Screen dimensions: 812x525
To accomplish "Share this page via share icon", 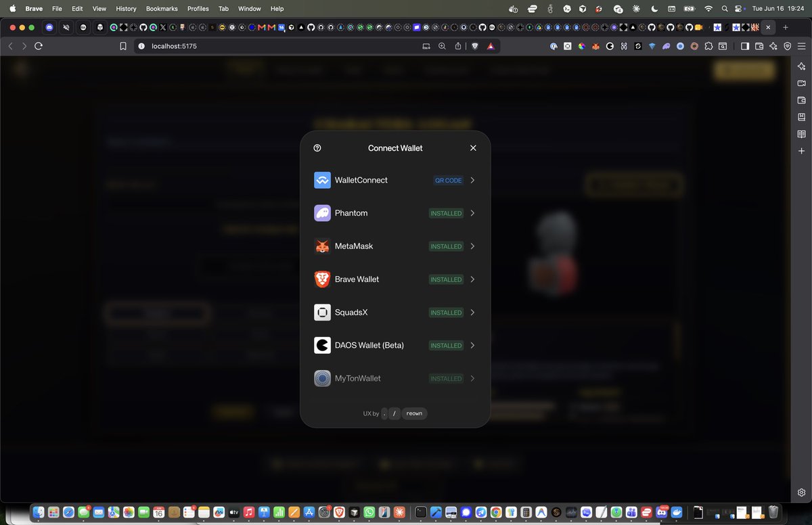I will point(458,46).
